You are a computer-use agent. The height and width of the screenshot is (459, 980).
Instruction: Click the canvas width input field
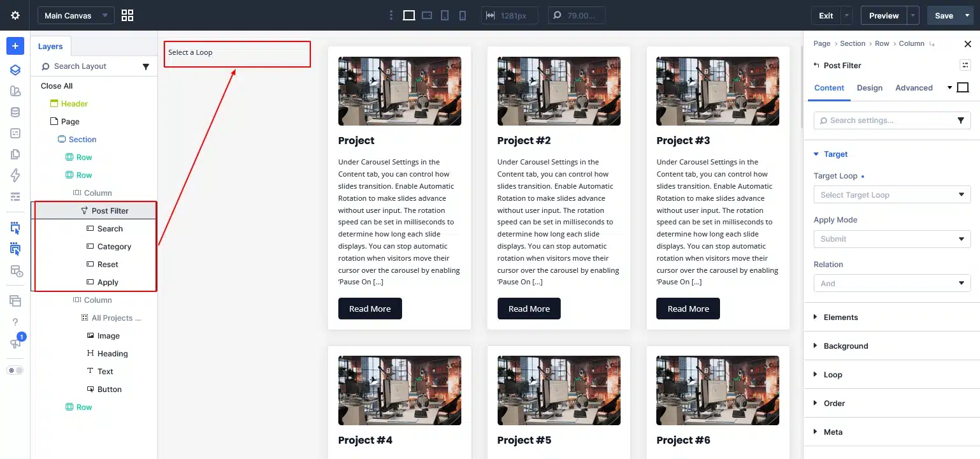pos(510,15)
